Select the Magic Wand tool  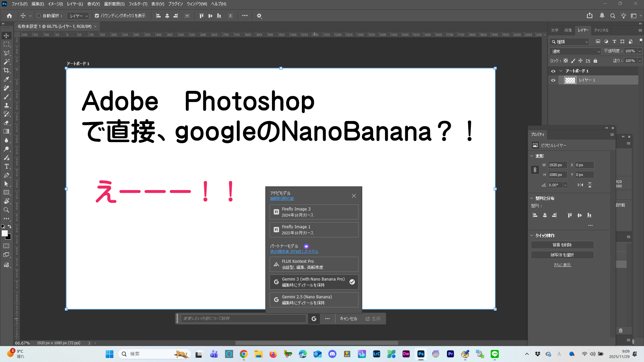6,62
